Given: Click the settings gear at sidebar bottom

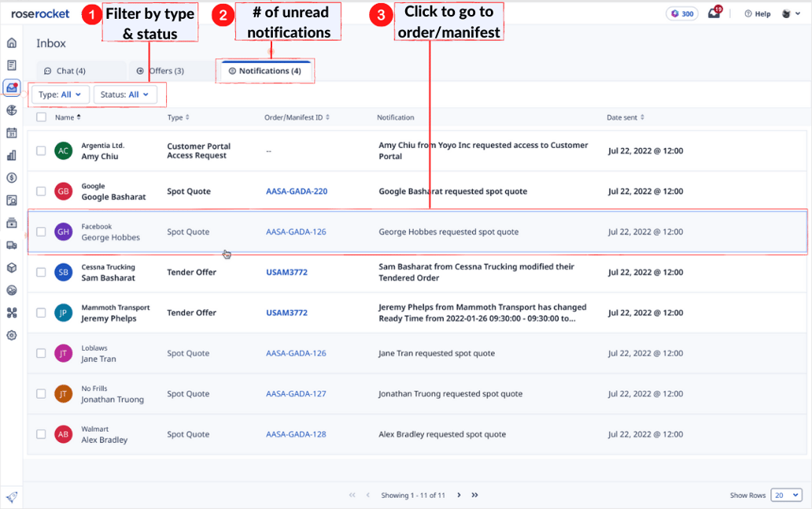Looking at the screenshot, I should pyautogui.click(x=11, y=335).
